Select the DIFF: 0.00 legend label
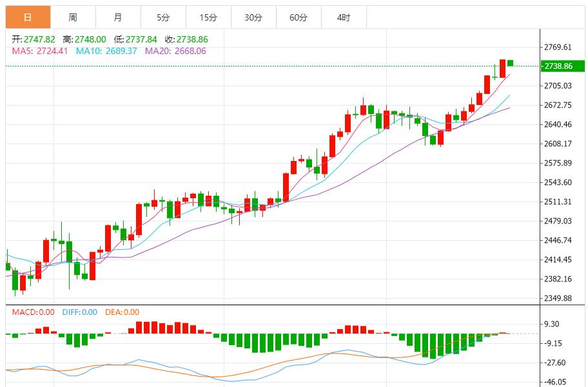Image resolution: width=588 pixels, height=387 pixels. 80,312
